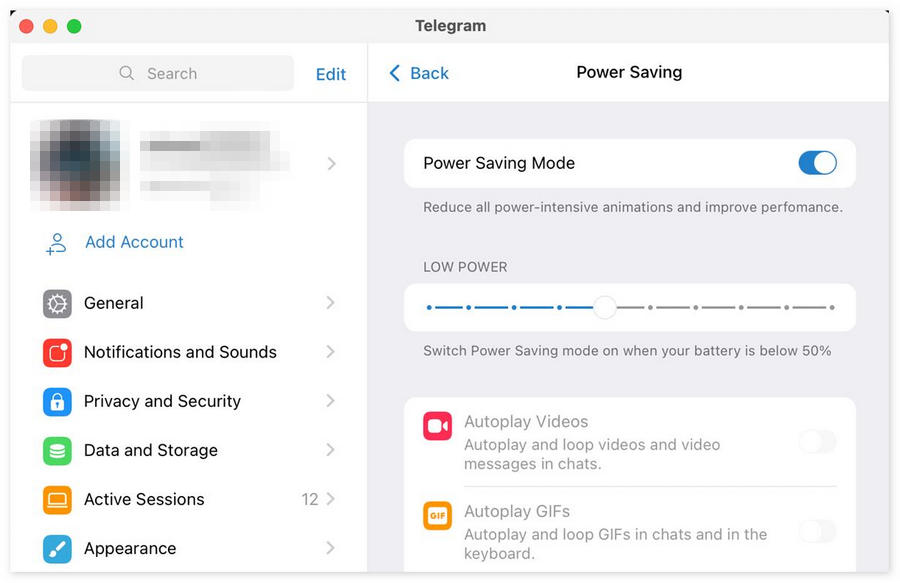Open Notifications and Sounds settings
Image resolution: width=900 pixels, height=583 pixels.
tap(180, 352)
